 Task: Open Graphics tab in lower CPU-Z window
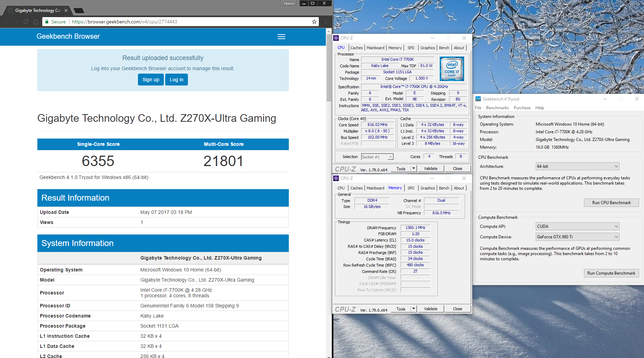click(x=427, y=188)
